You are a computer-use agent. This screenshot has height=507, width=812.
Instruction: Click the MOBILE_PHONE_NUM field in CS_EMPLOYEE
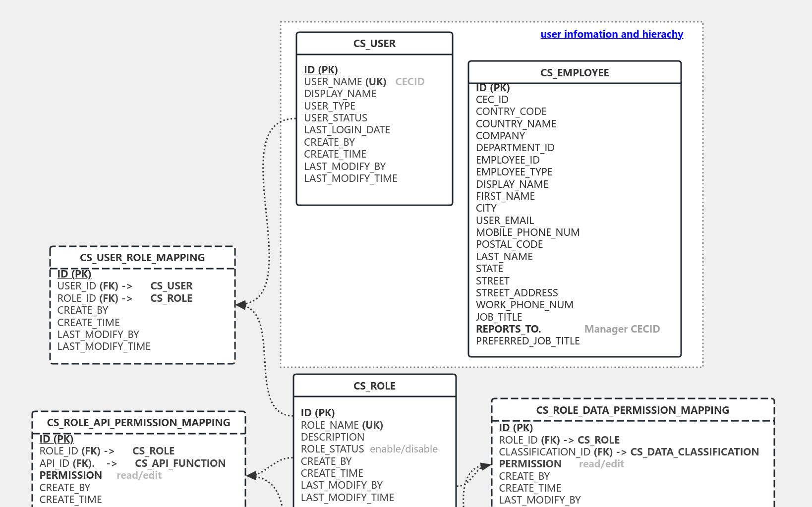(527, 232)
